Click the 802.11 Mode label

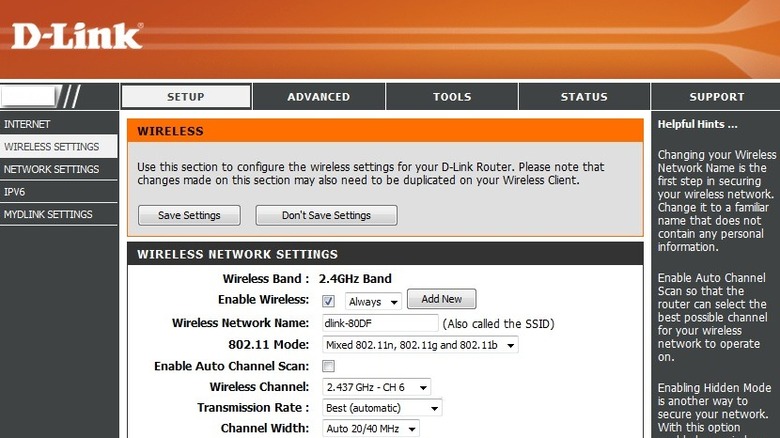coord(269,344)
